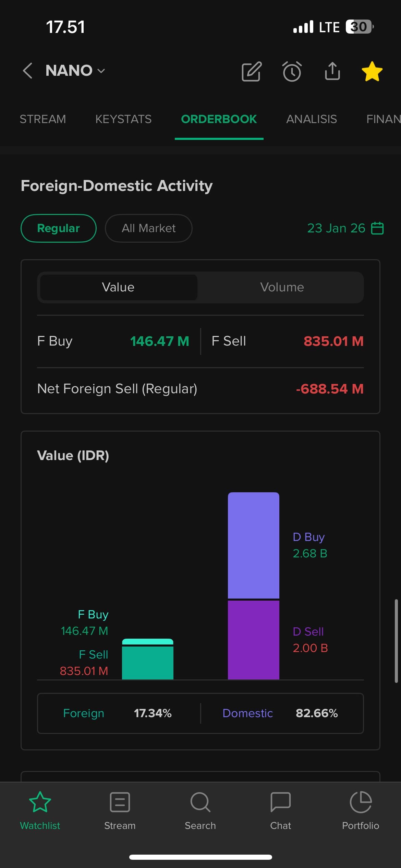Tap the back arrow icon

pos(27,71)
